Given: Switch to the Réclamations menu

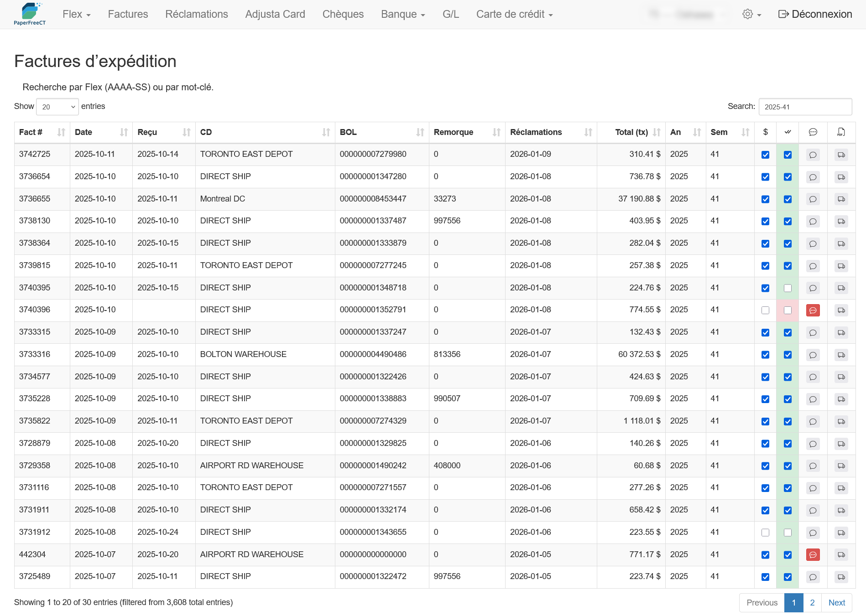Looking at the screenshot, I should [x=196, y=14].
